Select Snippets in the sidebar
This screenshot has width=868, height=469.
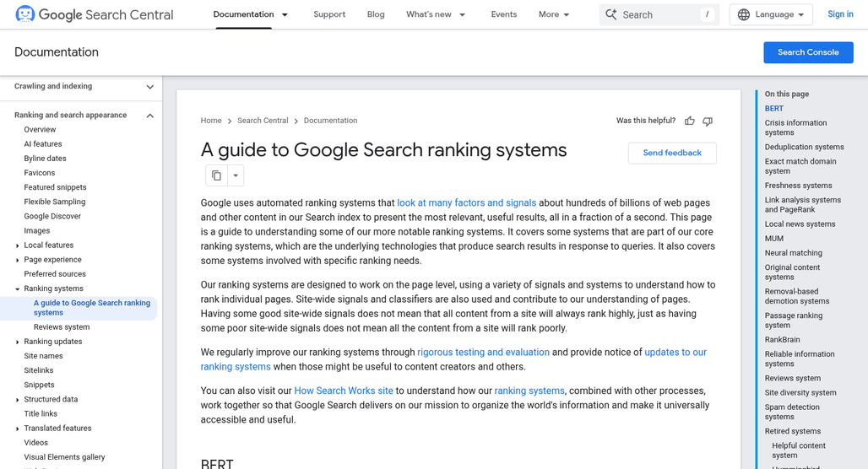[x=40, y=385]
